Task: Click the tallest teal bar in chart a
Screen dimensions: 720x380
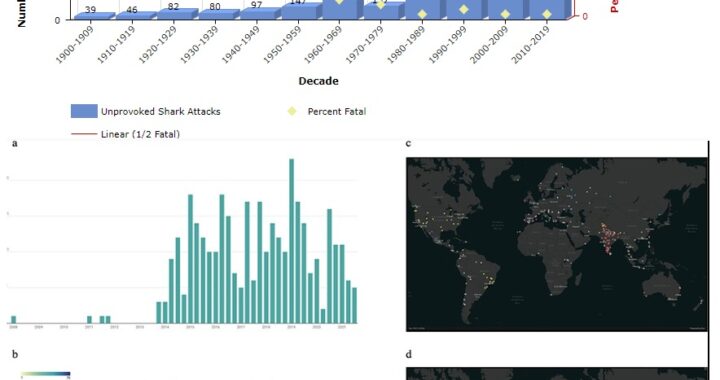Action: coord(291,241)
